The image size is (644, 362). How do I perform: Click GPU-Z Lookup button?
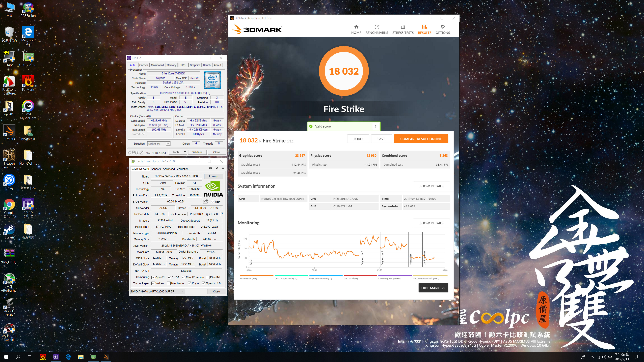(213, 176)
